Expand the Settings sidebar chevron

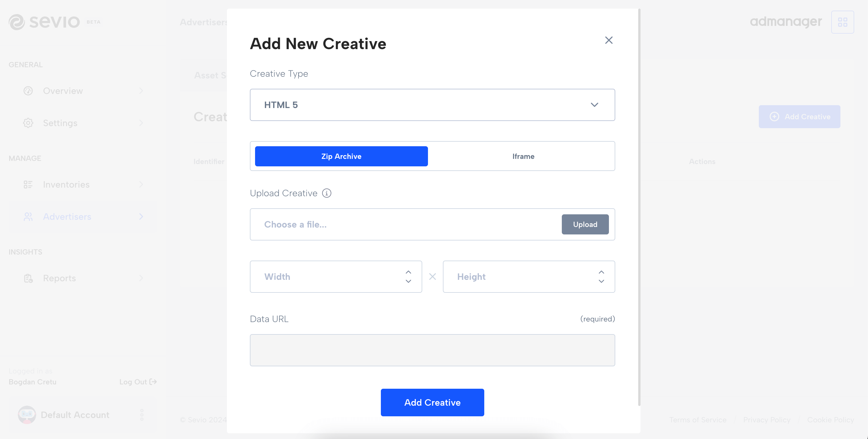[x=141, y=123]
